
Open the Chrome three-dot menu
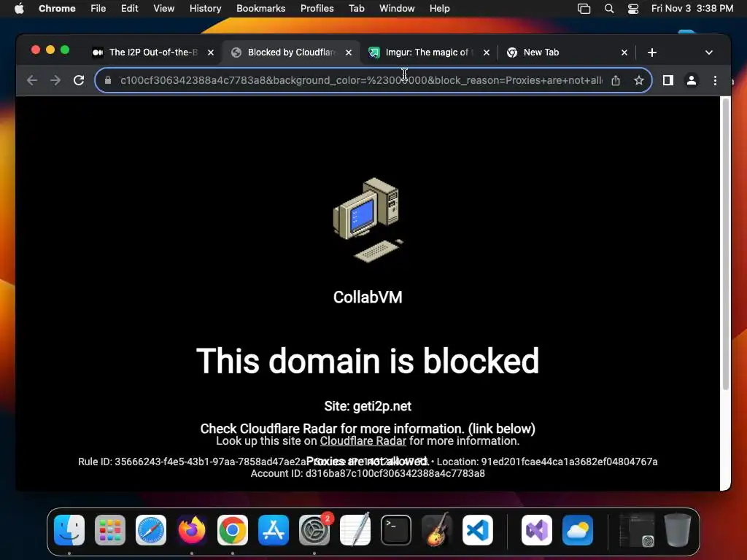[x=715, y=80]
